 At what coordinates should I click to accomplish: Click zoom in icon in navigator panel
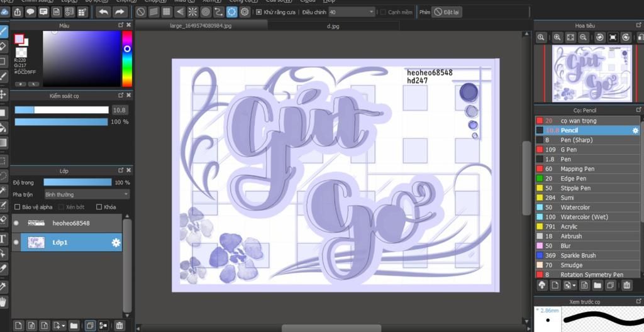click(557, 37)
